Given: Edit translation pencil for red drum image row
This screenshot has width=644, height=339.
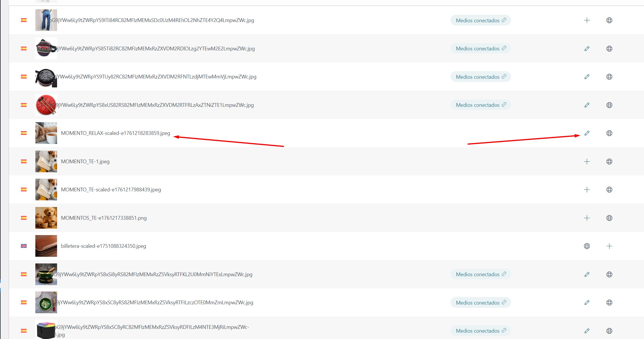Looking at the screenshot, I should tap(587, 105).
